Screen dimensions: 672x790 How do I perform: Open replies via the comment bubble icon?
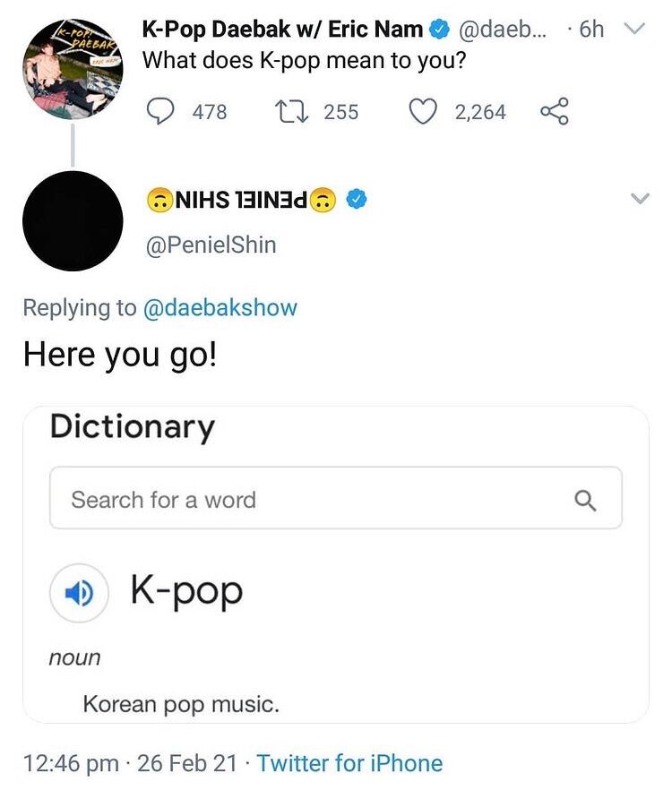point(160,111)
